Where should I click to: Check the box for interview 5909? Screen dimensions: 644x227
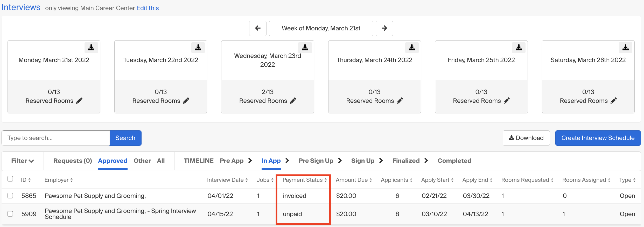point(10,213)
